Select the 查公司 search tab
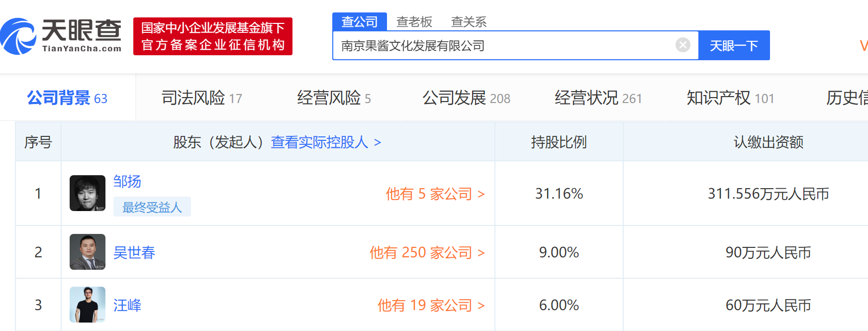The height and width of the screenshot is (331, 868). (360, 22)
